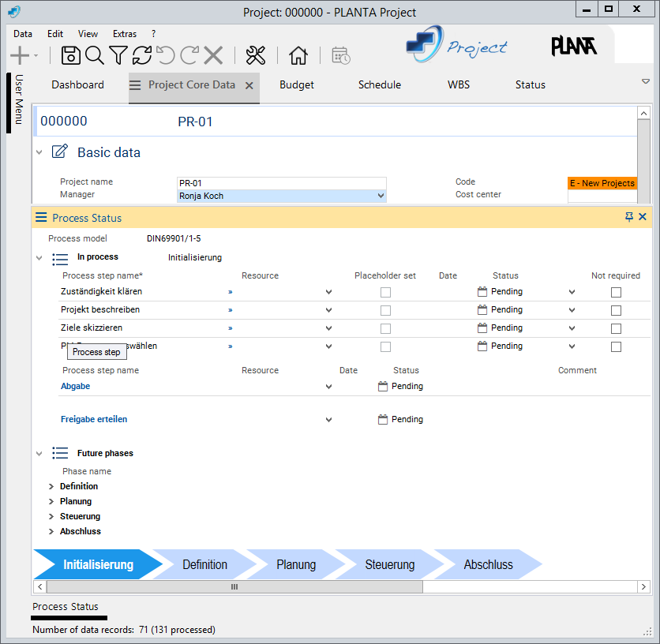
Task: Toggle Placeholder set for Zuständigkeit klären
Action: [385, 292]
